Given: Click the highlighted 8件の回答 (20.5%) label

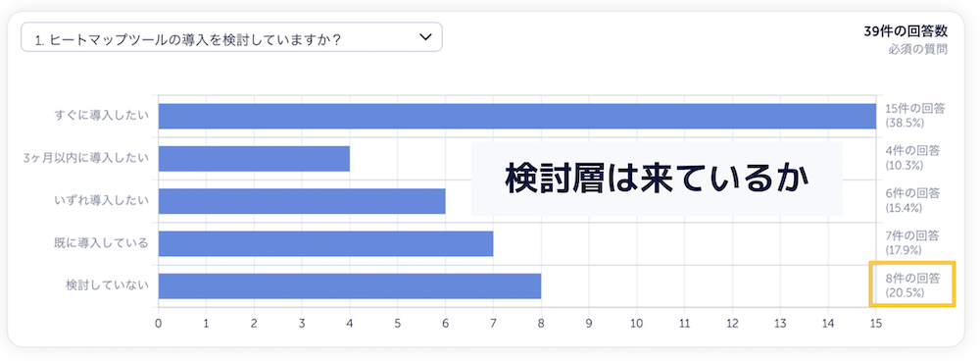Looking at the screenshot, I should click(x=912, y=284).
